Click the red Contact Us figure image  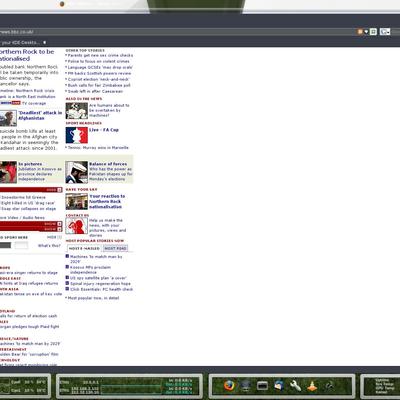77,226
